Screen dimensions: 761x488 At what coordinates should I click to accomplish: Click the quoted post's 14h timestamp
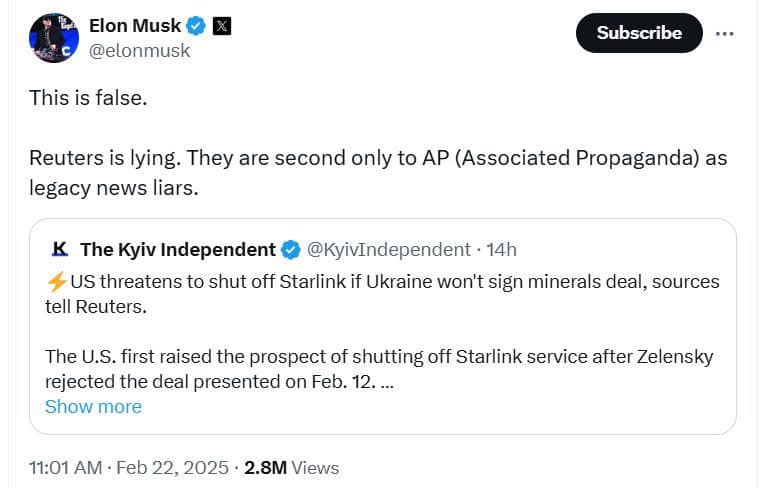click(501, 249)
